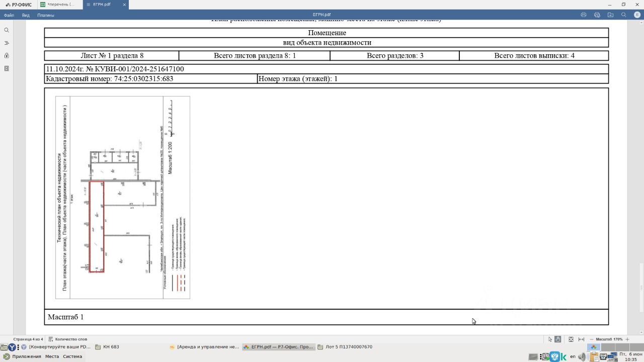644x362 pixels.
Task: Open the Плагины menu
Action: (x=46, y=15)
